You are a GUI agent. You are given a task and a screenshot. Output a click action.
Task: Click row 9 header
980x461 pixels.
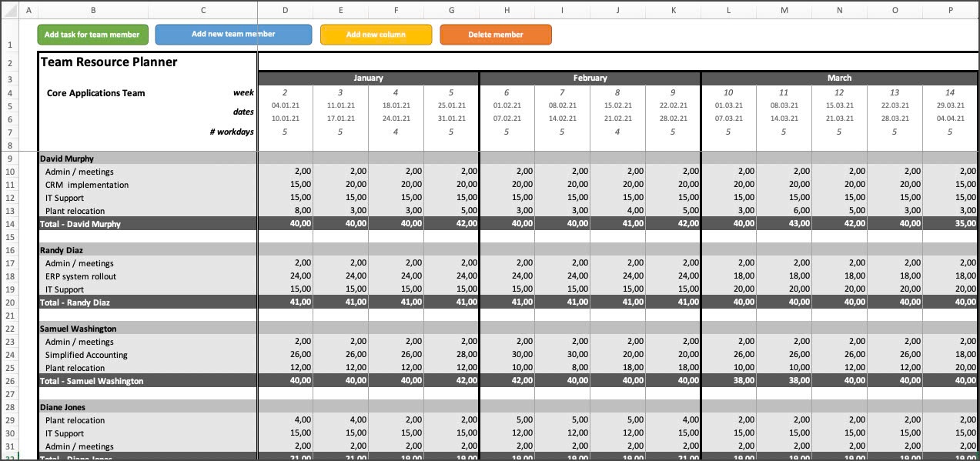10,158
